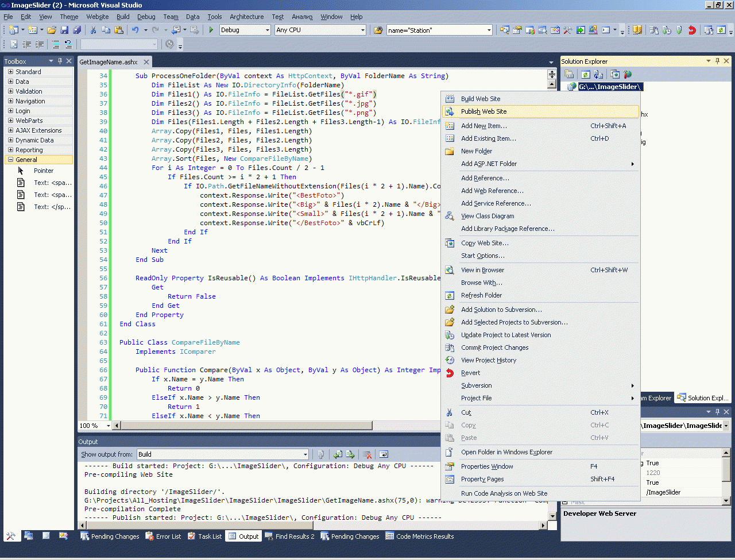
Task: Select View in Browser menu entry
Action: (482, 270)
